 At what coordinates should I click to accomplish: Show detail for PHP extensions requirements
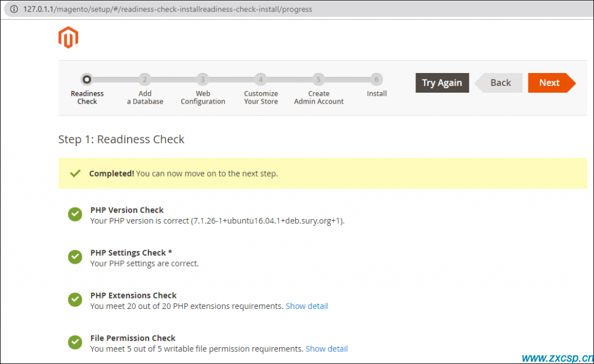pos(307,306)
